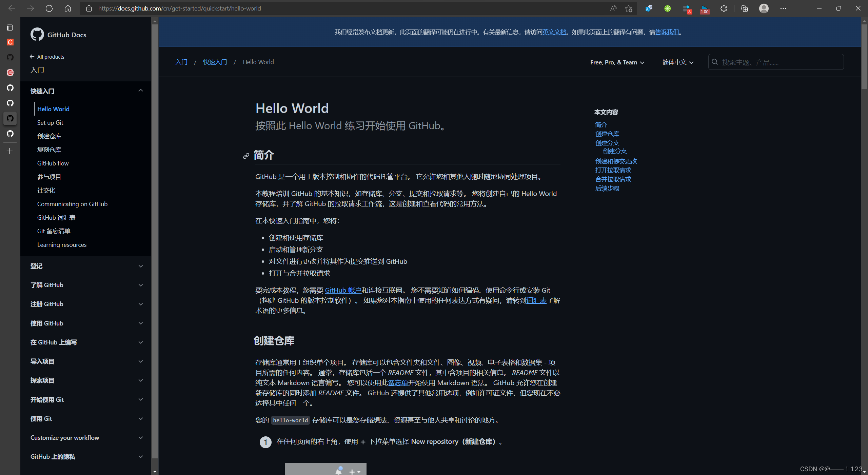Click the Read aloud icon in the address bar
This screenshot has height=475, width=868.
point(613,8)
